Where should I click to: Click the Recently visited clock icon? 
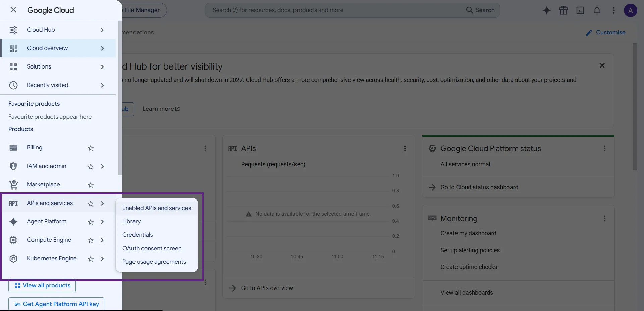[13, 85]
